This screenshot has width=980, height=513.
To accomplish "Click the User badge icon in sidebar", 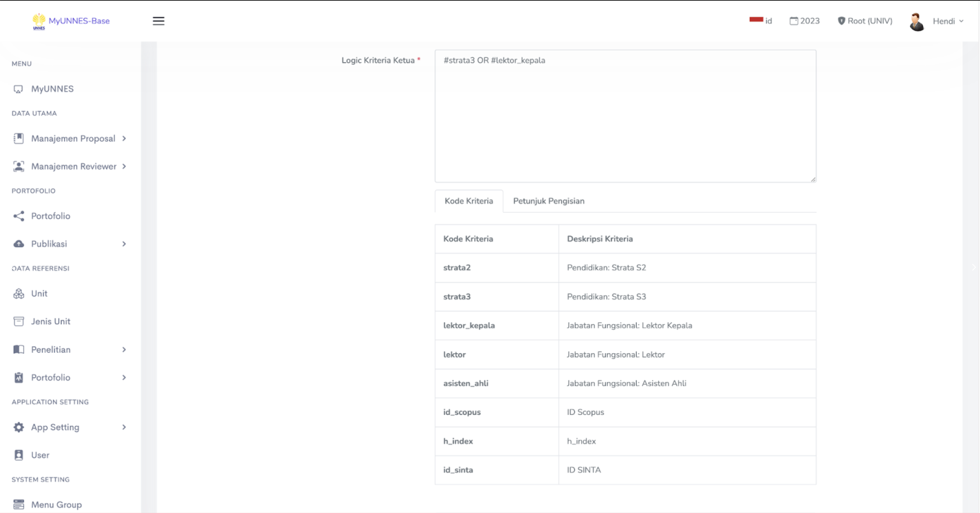I will pyautogui.click(x=18, y=455).
